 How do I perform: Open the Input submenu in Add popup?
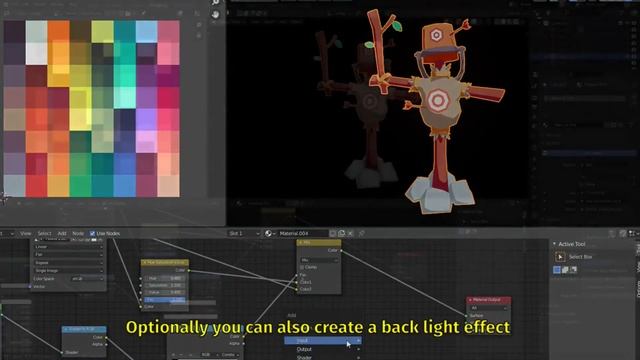pyautogui.click(x=323, y=341)
